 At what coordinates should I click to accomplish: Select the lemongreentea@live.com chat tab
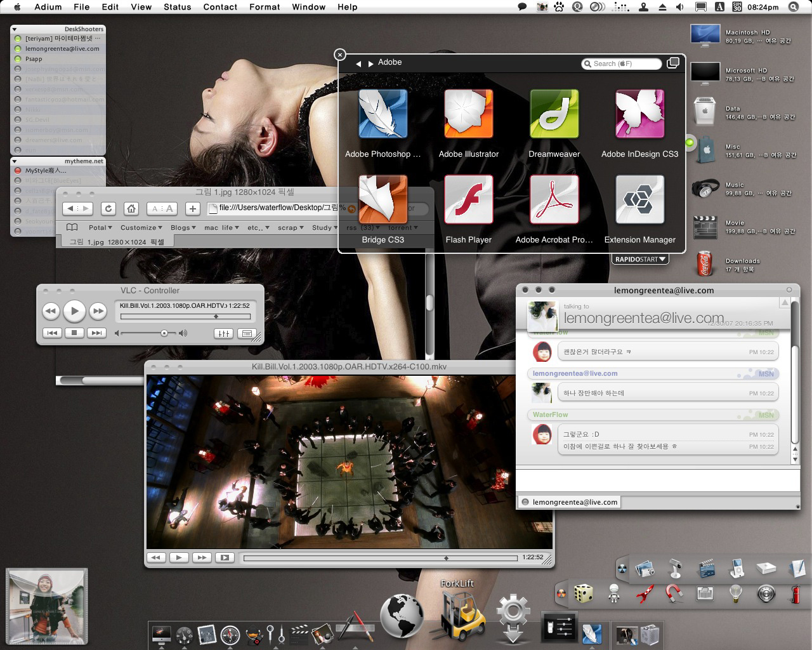570,502
